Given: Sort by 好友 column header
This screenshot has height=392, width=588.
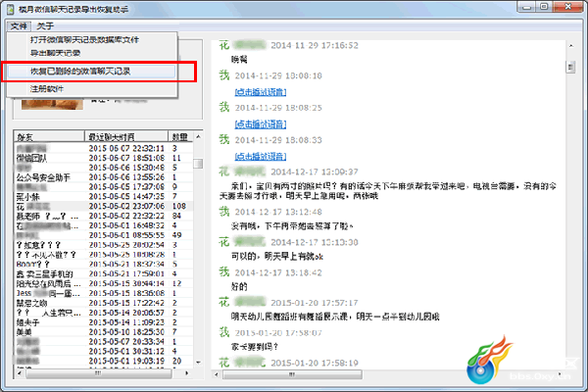Looking at the screenshot, I should pos(49,137).
